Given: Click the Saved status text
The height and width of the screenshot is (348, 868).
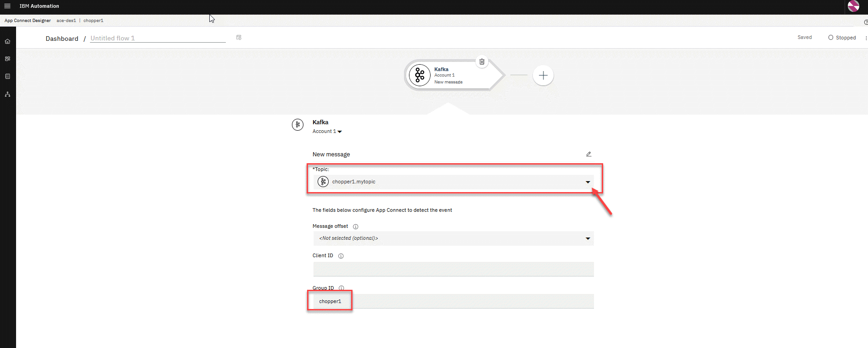Looking at the screenshot, I should click(805, 38).
